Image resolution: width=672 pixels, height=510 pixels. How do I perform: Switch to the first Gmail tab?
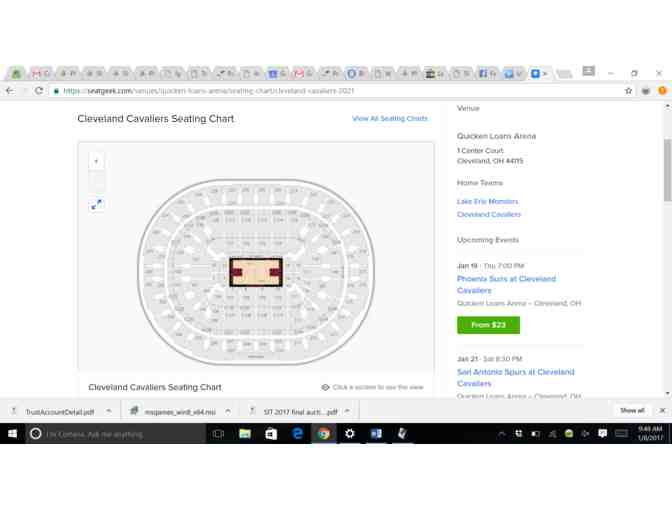(39, 73)
